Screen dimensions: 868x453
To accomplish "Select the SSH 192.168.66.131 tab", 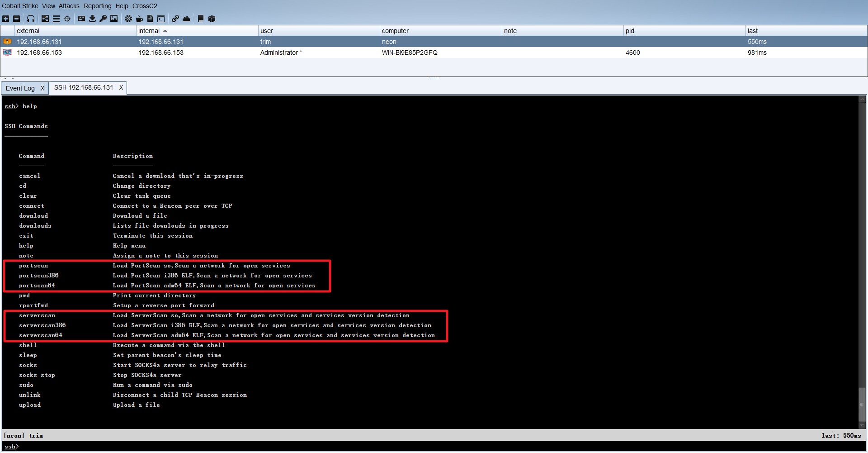I will click(84, 88).
